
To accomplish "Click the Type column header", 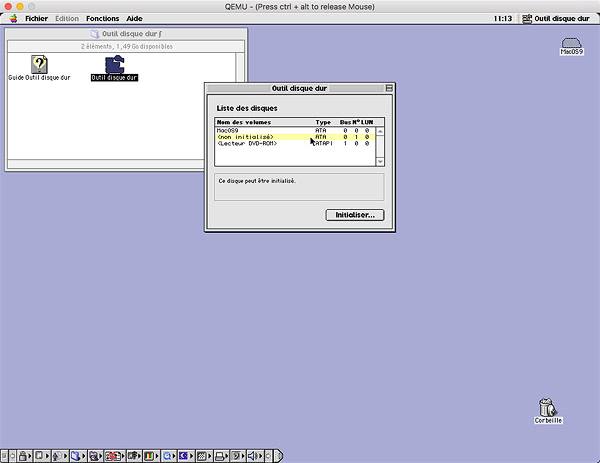I will pyautogui.click(x=323, y=122).
